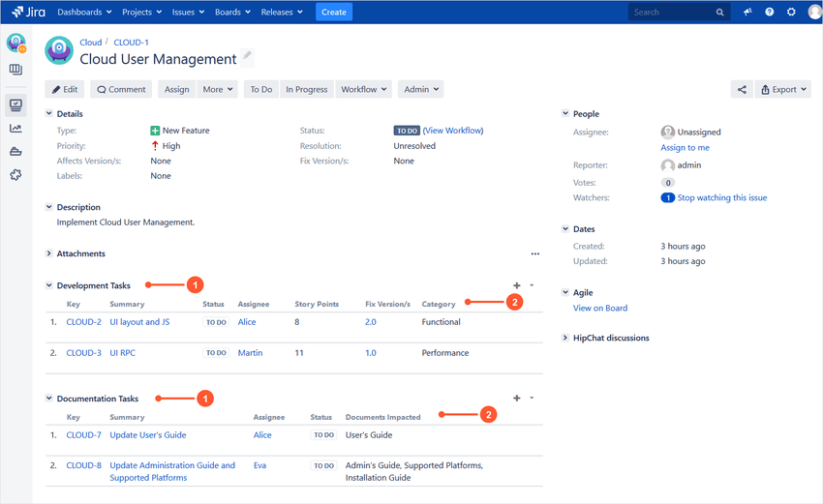
Task: Click the Cloud breadcrumb link
Action: [x=90, y=43]
